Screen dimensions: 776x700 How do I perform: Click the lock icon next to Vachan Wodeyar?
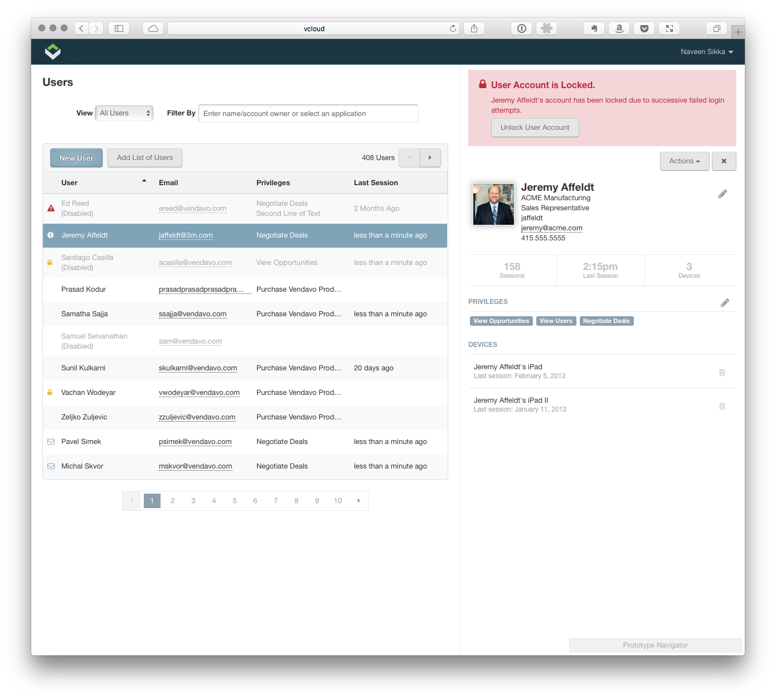[x=50, y=393]
